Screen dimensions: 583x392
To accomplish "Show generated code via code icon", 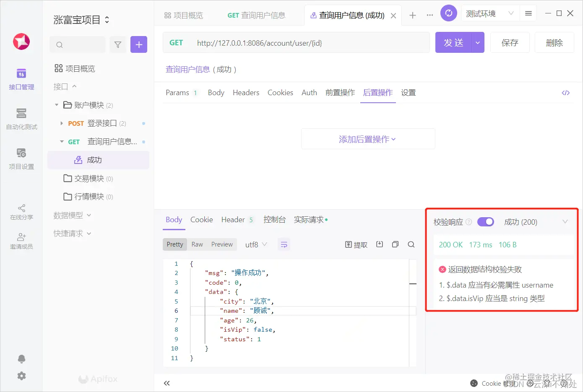I will (x=566, y=93).
